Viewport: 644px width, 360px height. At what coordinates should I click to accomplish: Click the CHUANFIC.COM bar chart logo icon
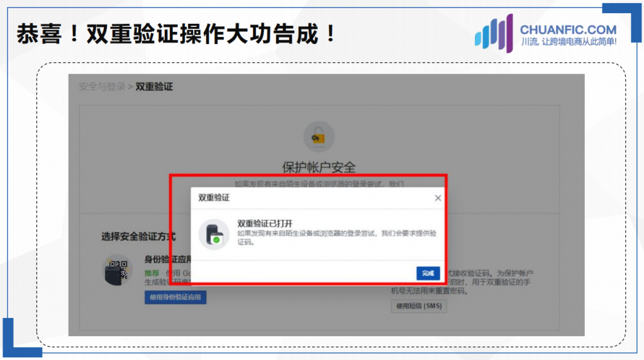pos(494,33)
